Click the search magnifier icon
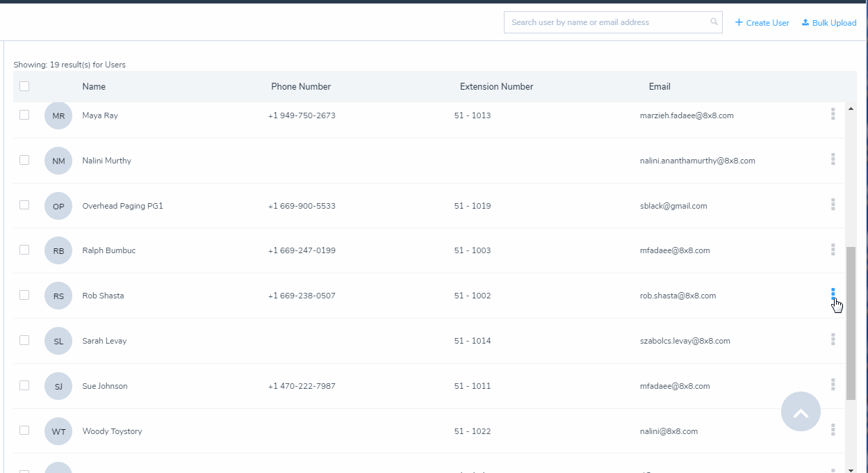 point(714,22)
